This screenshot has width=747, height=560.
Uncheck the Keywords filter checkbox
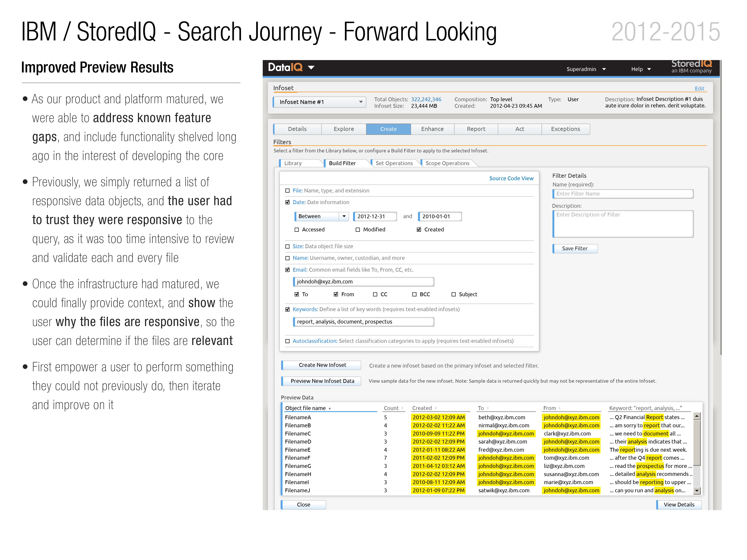[287, 309]
